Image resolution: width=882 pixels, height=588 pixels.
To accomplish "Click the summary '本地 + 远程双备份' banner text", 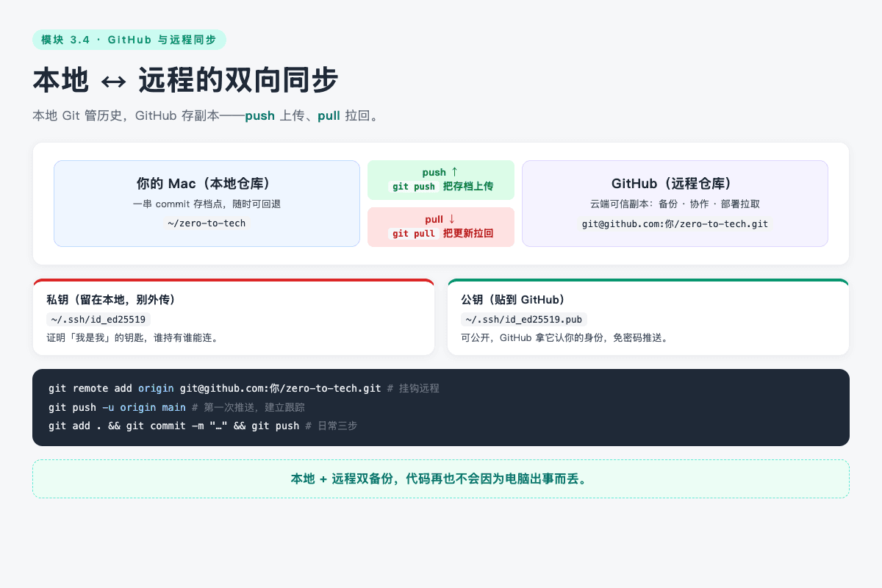I will 441,479.
